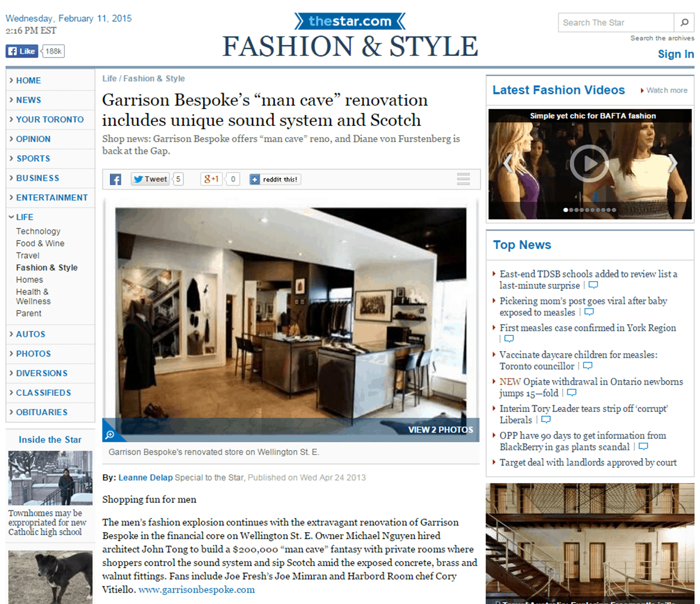
Task: Play the BAFTA fashion video
Action: click(x=589, y=163)
